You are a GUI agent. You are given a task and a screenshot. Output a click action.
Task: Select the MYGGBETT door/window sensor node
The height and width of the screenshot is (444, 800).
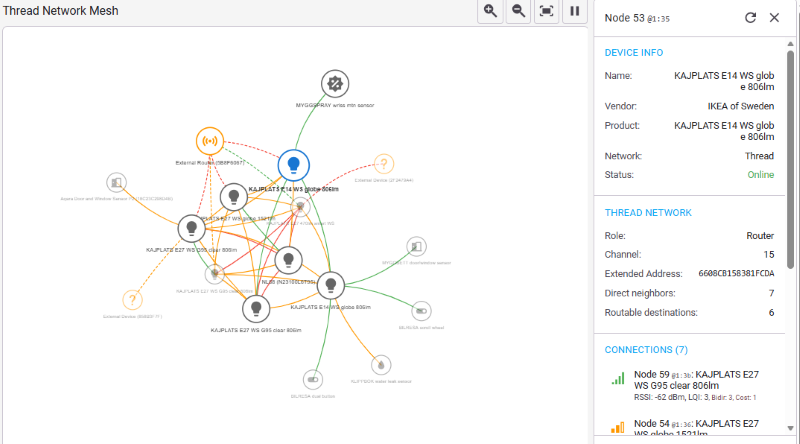(416, 247)
